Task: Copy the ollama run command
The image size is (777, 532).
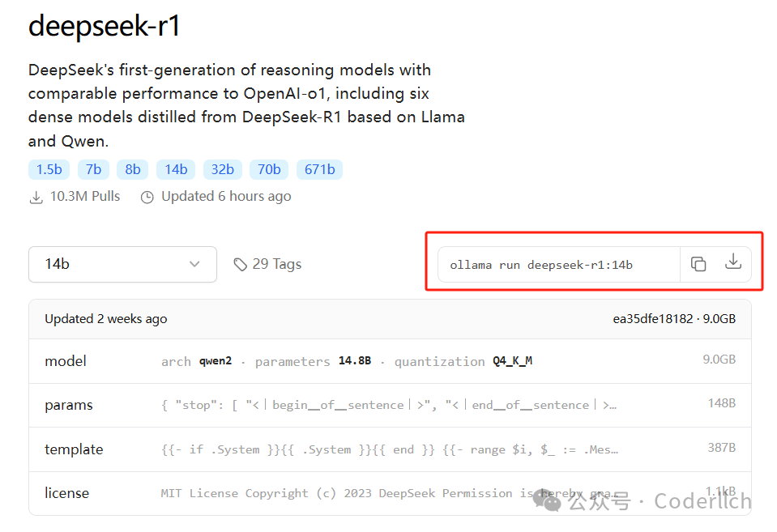Action: (698, 264)
